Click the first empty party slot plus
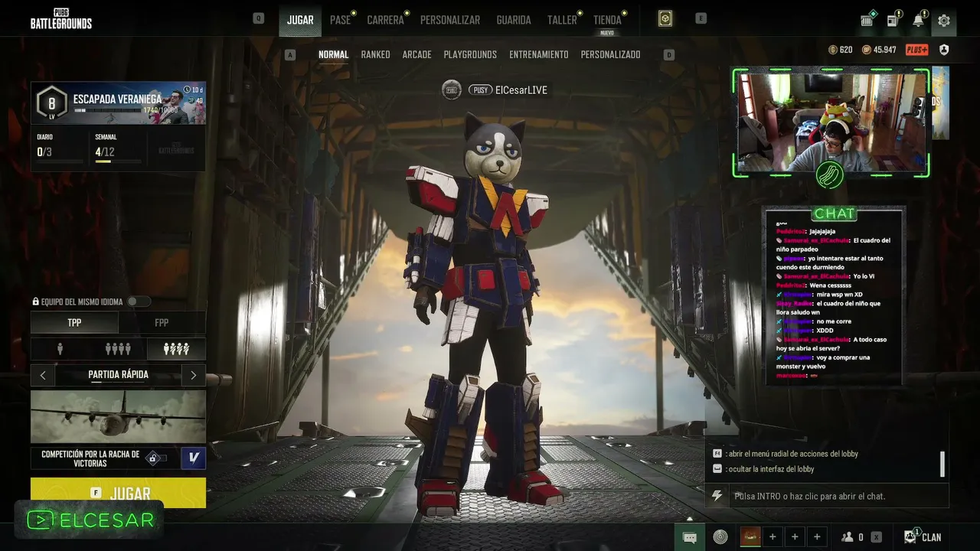Screen dimensions: 980x551 coord(773,537)
